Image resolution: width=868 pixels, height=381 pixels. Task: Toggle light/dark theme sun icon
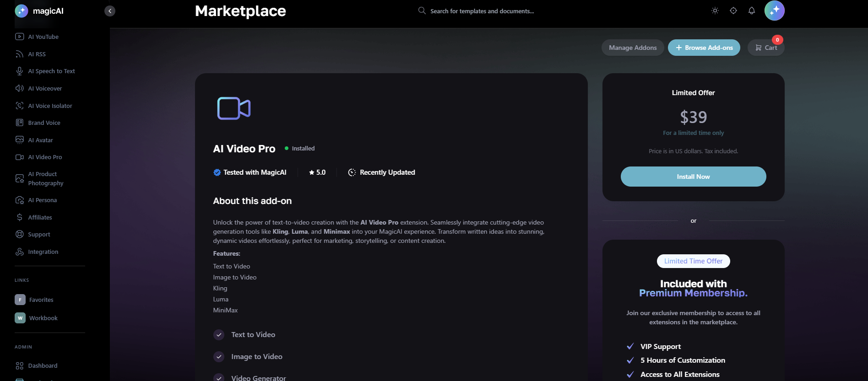pyautogui.click(x=715, y=11)
